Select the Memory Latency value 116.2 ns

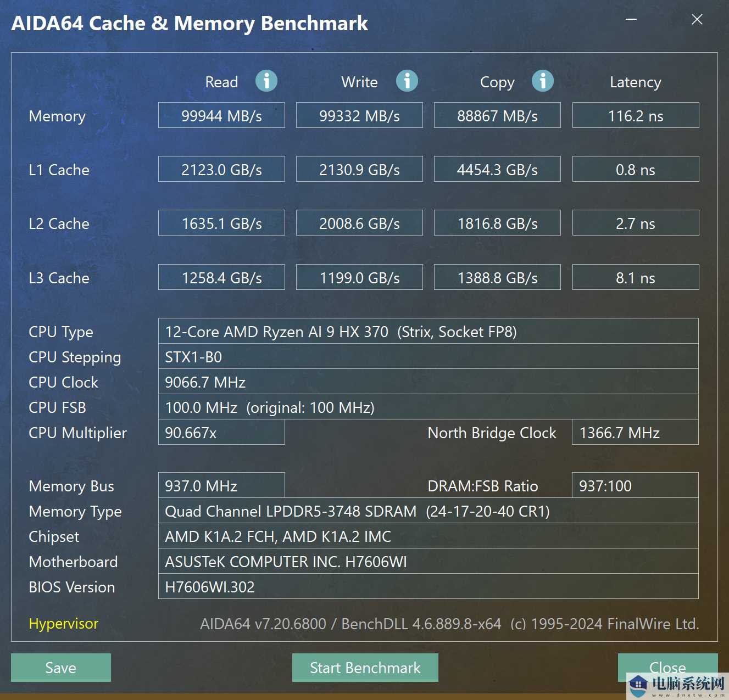(636, 115)
